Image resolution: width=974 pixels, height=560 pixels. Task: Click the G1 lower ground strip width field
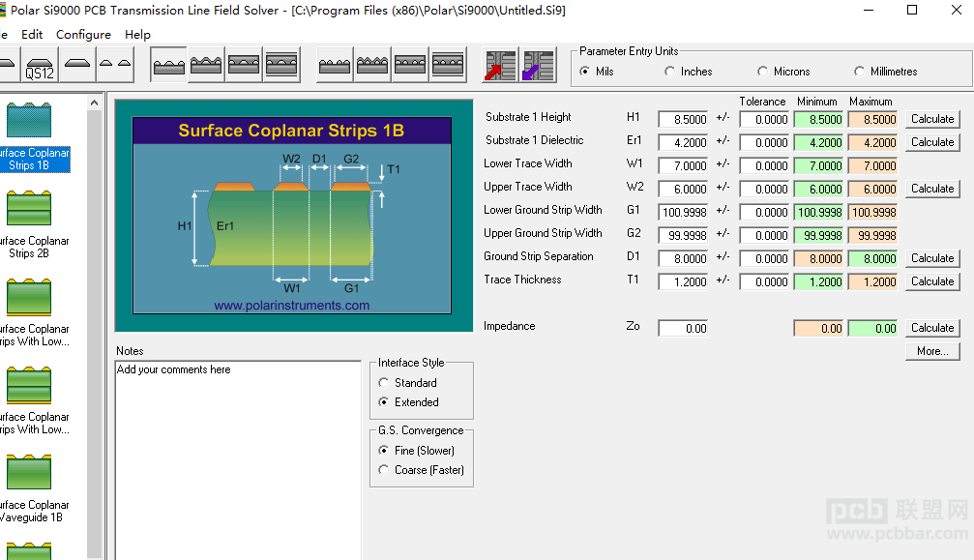[x=683, y=213]
